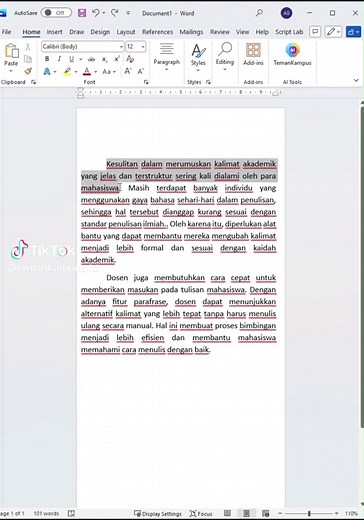364x520 pixels.
Task: Apply red font color
Action: pyautogui.click(x=87, y=71)
